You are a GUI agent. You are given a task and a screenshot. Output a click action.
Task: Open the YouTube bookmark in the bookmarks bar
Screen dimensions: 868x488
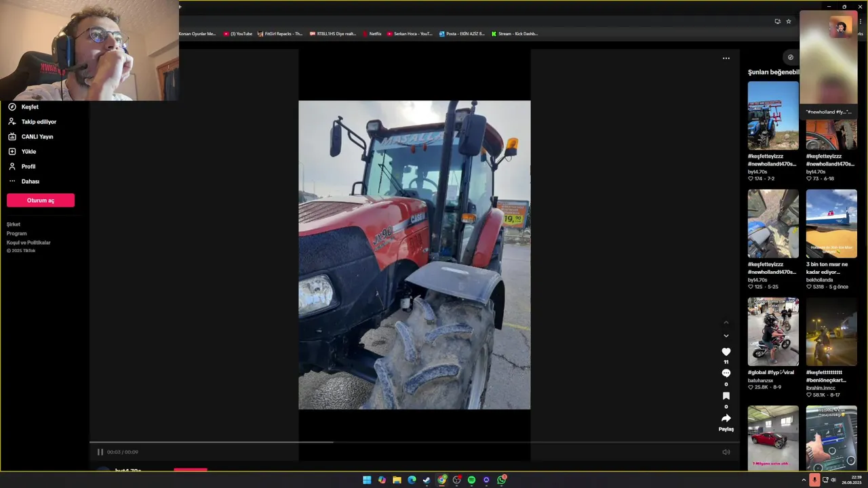pyautogui.click(x=238, y=34)
